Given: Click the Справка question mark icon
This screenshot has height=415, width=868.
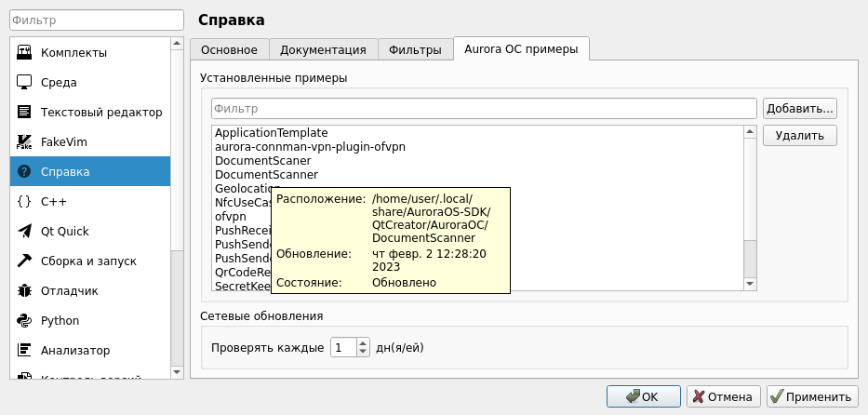Looking at the screenshot, I should (x=25, y=171).
